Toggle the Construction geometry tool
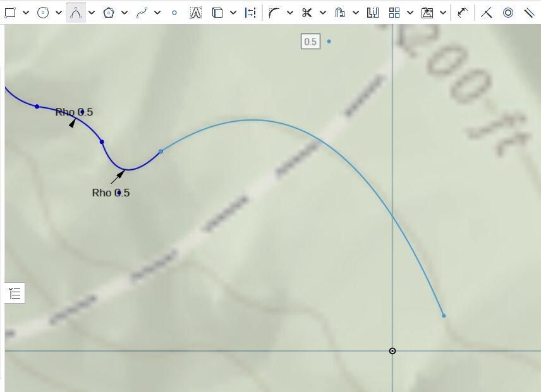Viewport: 541px width, 392px height. point(250,13)
